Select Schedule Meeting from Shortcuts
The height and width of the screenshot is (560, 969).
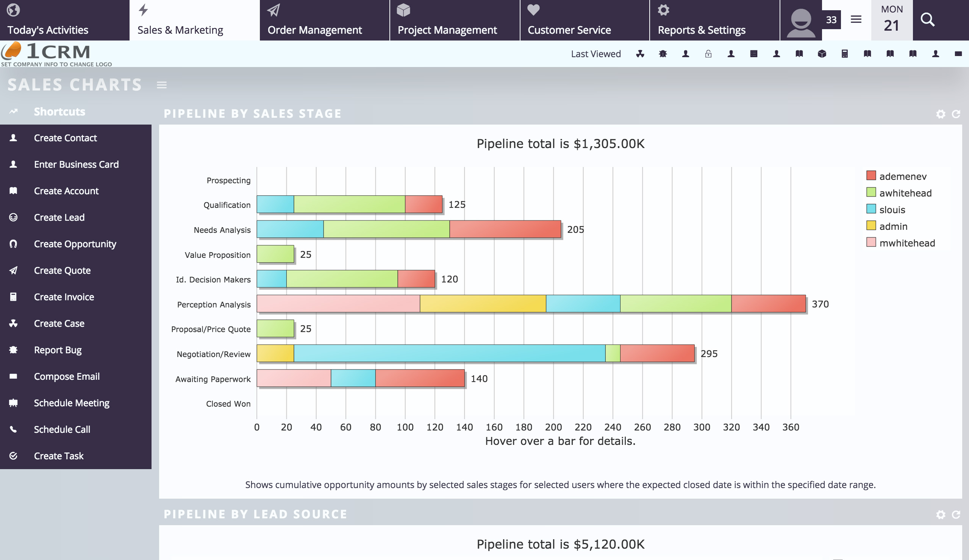point(72,403)
